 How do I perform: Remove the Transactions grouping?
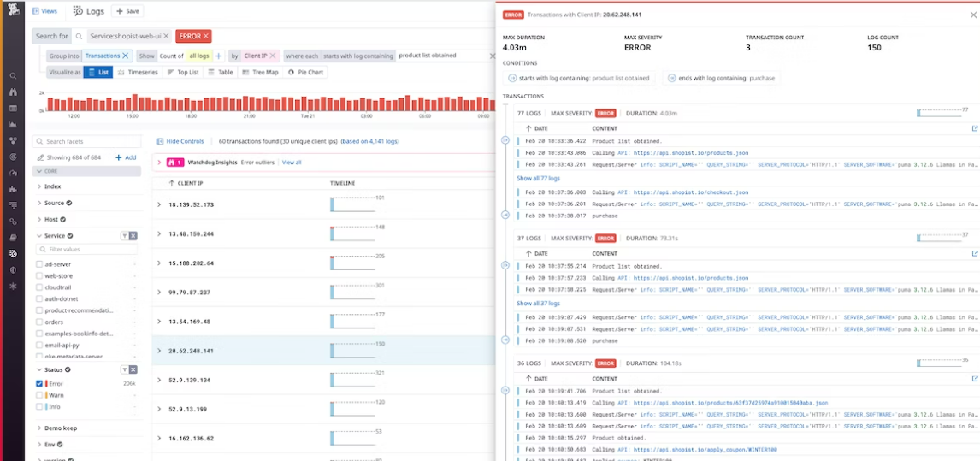[125, 56]
